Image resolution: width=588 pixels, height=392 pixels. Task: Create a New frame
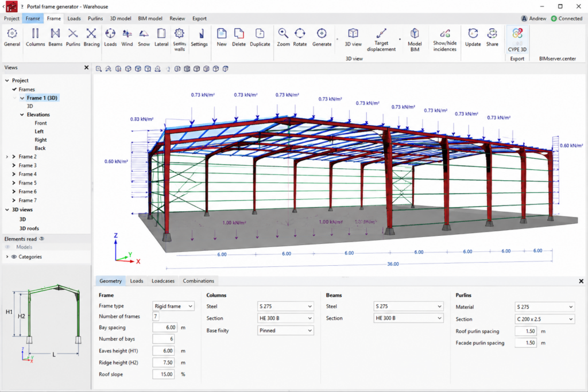pyautogui.click(x=222, y=37)
